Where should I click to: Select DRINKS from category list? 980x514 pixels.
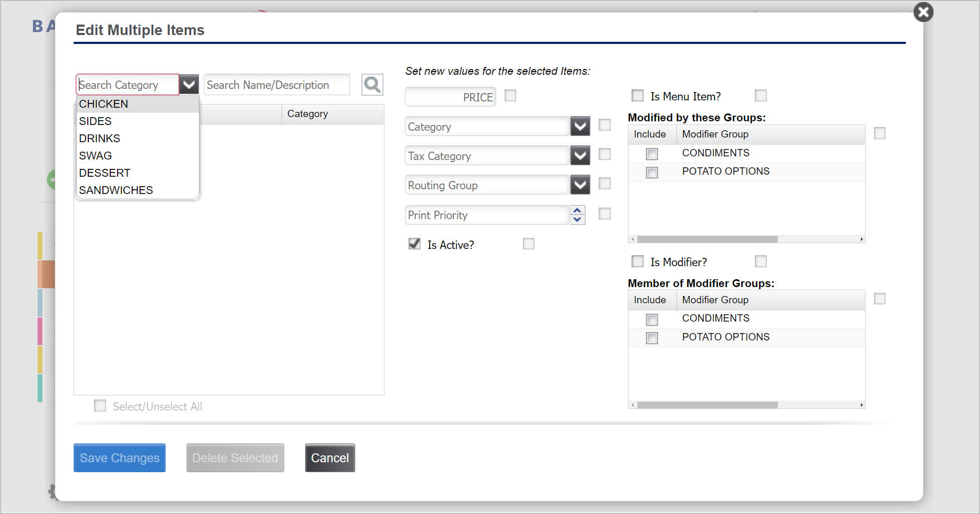click(138, 139)
